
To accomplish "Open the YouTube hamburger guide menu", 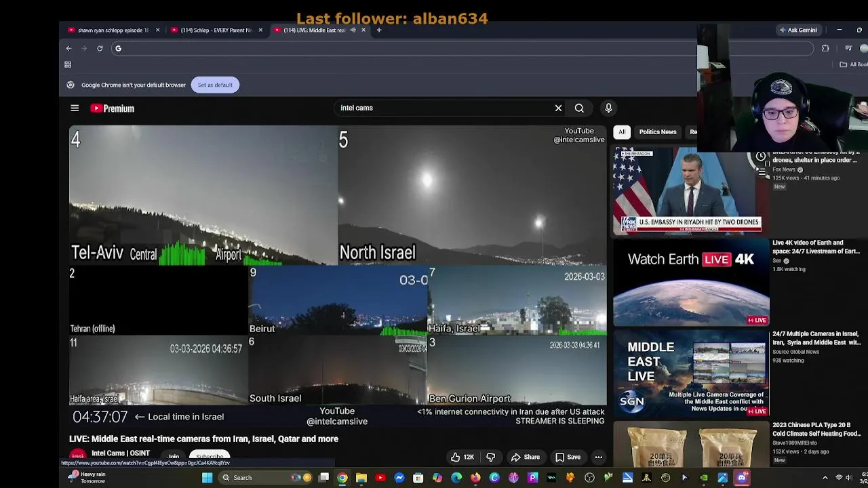I will (75, 108).
